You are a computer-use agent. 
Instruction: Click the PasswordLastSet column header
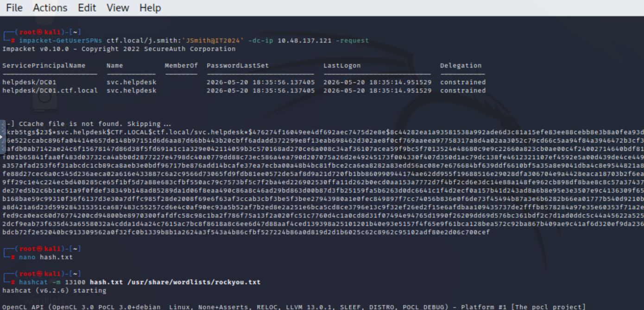(238, 66)
